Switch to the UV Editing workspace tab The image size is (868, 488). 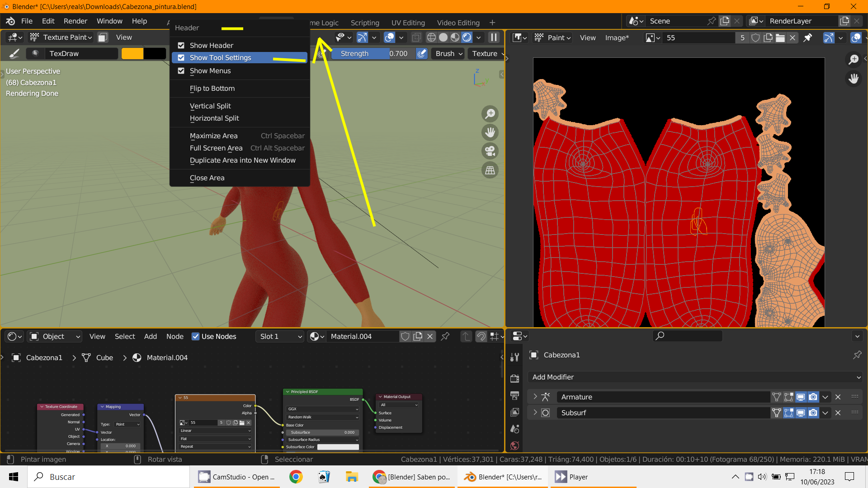click(408, 23)
